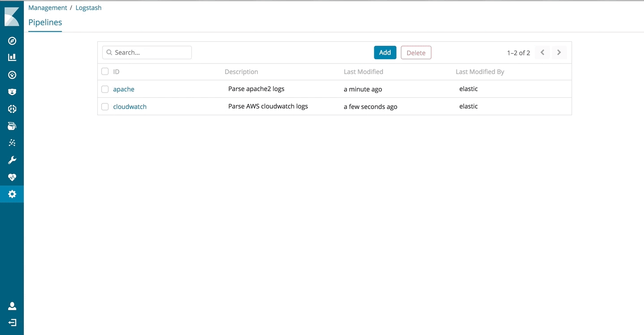Image resolution: width=644 pixels, height=335 pixels.
Task: Open the Logstash breadcrumb
Action: click(89, 8)
